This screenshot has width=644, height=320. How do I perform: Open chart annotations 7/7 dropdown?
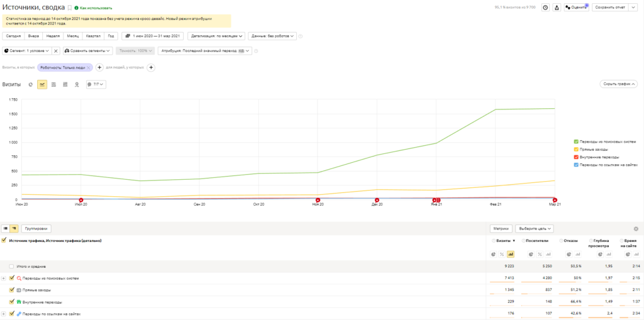coord(96,84)
